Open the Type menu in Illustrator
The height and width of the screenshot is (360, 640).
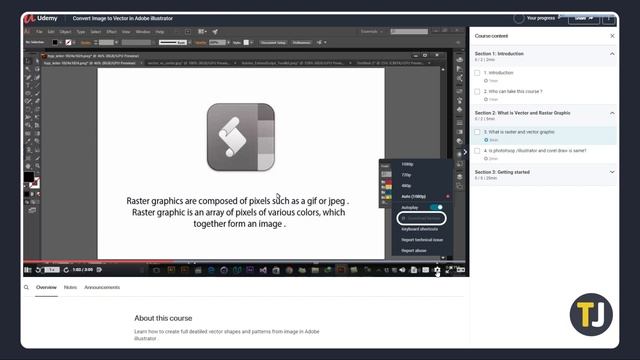pos(81,32)
